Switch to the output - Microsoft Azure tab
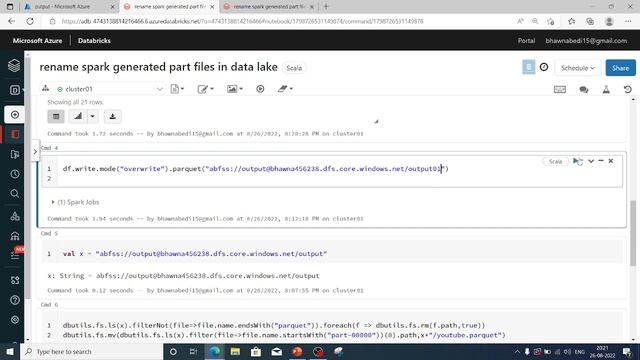This screenshot has width=640, height=360. coord(68,7)
